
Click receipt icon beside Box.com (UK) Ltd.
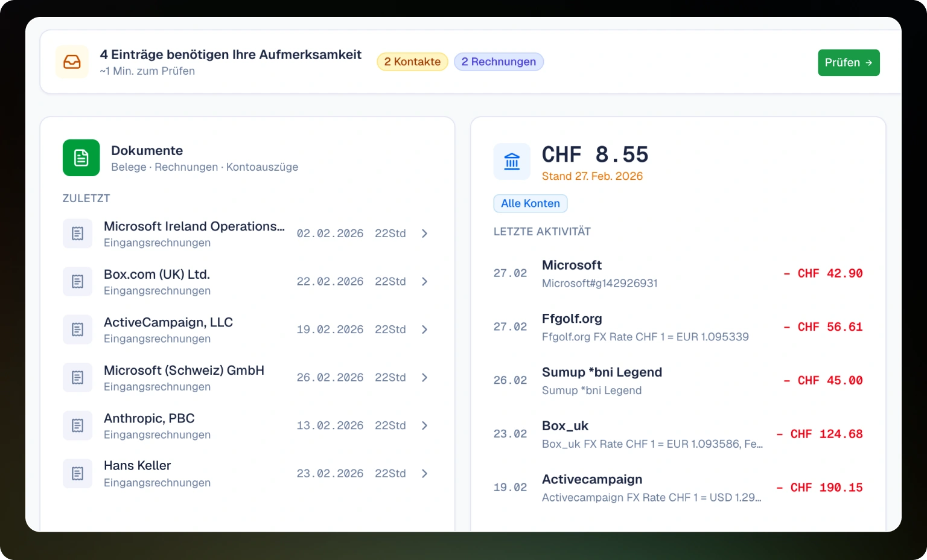click(x=77, y=281)
